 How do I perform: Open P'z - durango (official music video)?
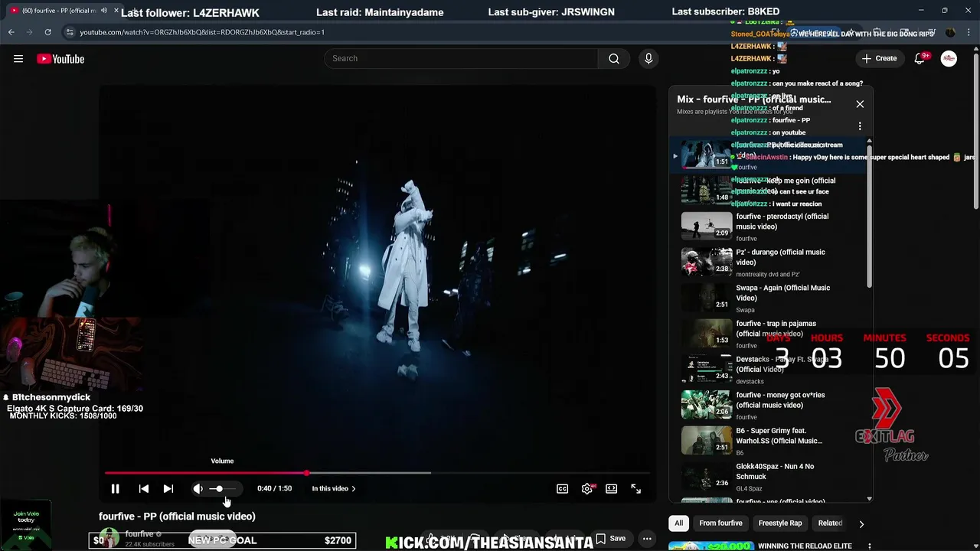(x=780, y=257)
